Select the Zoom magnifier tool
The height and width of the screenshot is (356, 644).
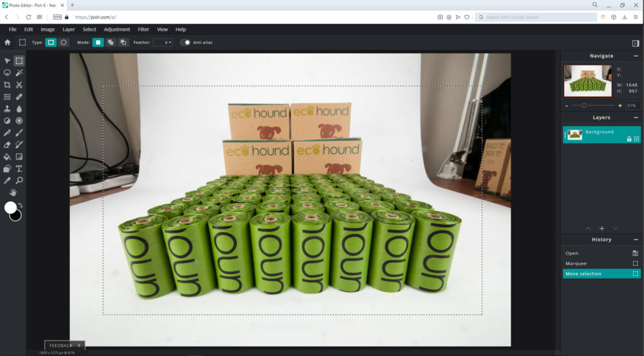point(19,181)
